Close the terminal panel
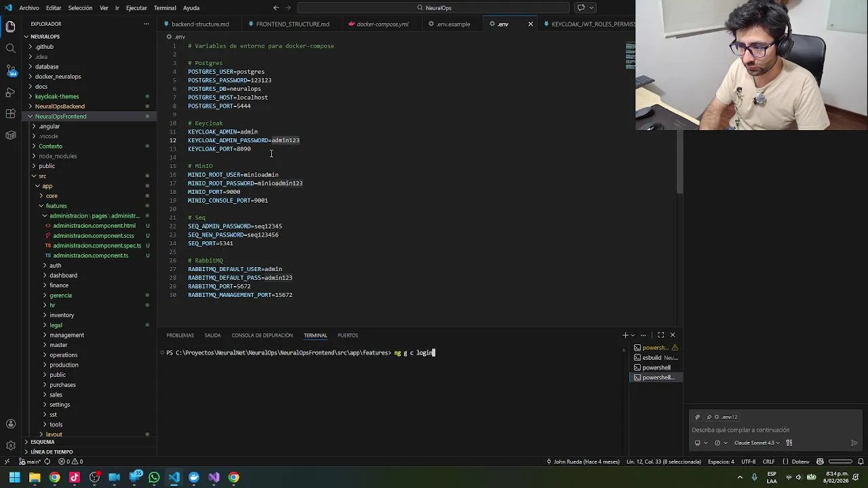Viewport: 868px width, 488px height. [673, 335]
